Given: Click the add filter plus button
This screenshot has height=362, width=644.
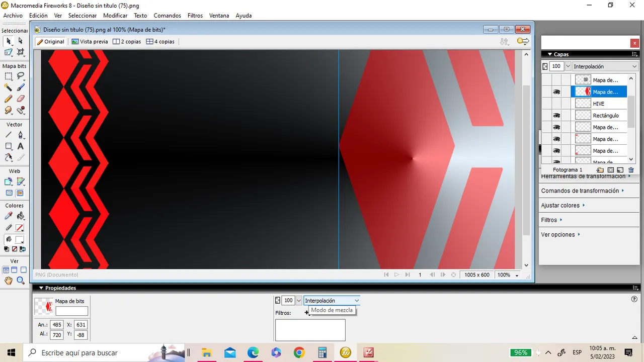Looking at the screenshot, I should click(x=307, y=313).
